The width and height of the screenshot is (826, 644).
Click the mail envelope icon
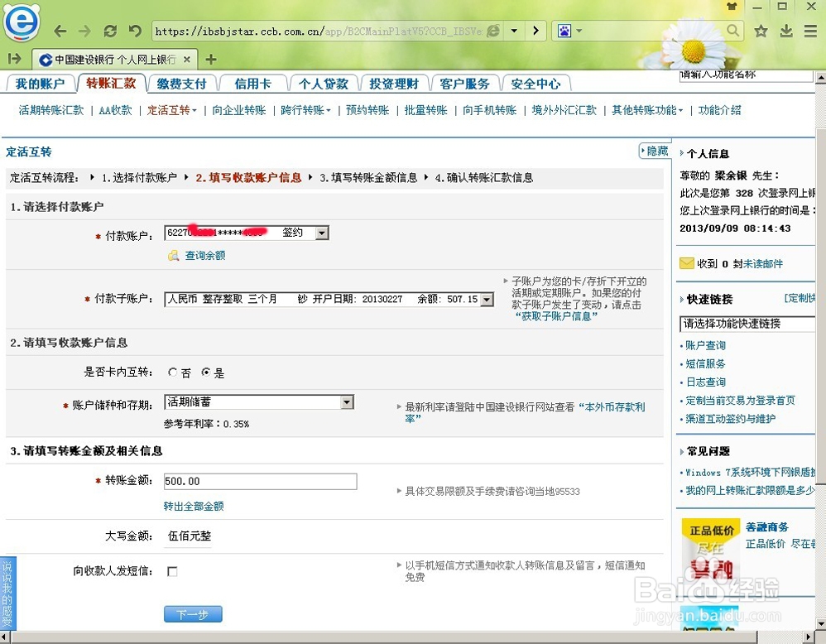click(x=686, y=263)
